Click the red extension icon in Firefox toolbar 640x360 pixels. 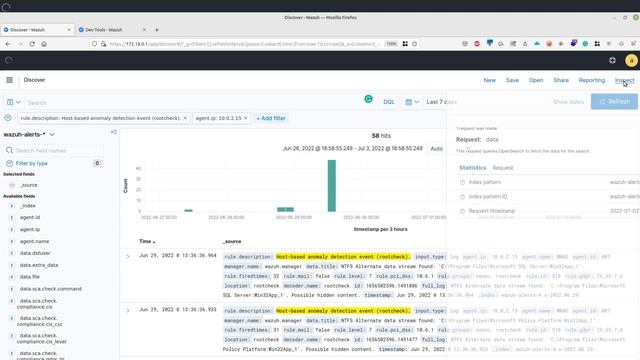pos(477,44)
